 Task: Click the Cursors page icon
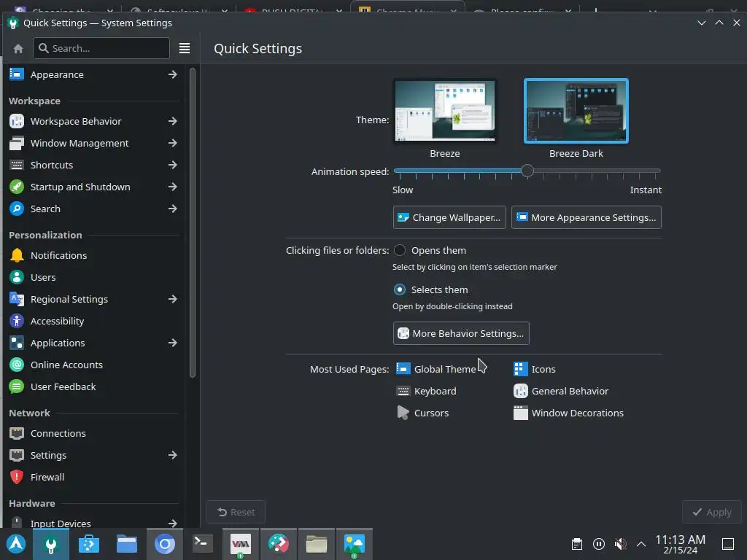403,413
